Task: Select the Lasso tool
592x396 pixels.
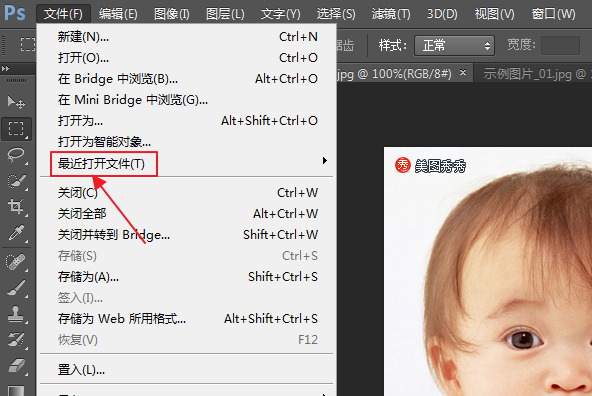Action: [16, 154]
